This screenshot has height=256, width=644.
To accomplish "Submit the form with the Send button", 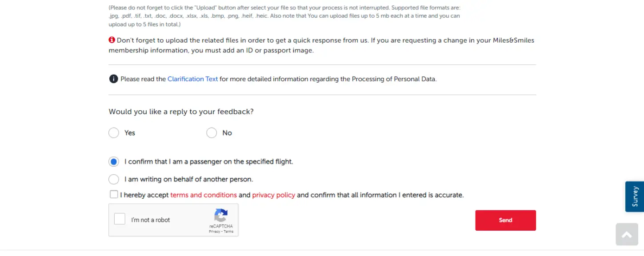I will click(x=505, y=220).
